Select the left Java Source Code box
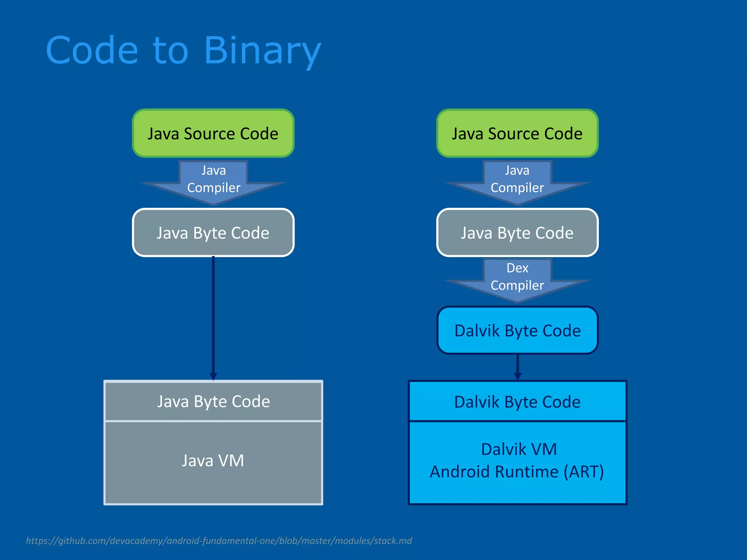 [213, 133]
